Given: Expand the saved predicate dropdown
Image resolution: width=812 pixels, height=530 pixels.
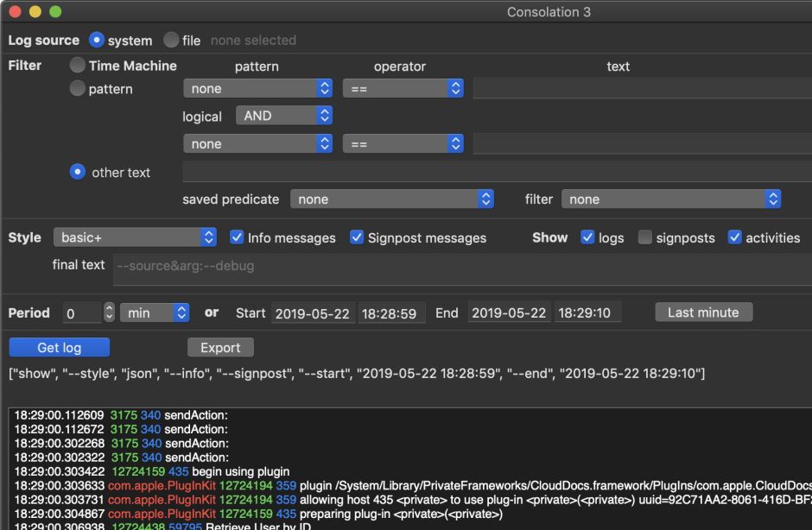Looking at the screenshot, I should click(392, 199).
